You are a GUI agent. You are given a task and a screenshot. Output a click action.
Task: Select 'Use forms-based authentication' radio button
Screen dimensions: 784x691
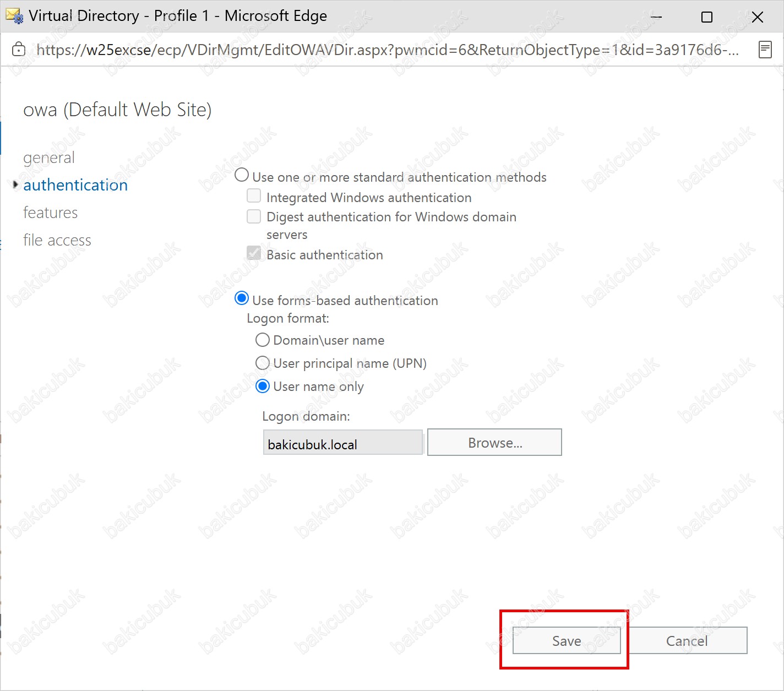[242, 298]
